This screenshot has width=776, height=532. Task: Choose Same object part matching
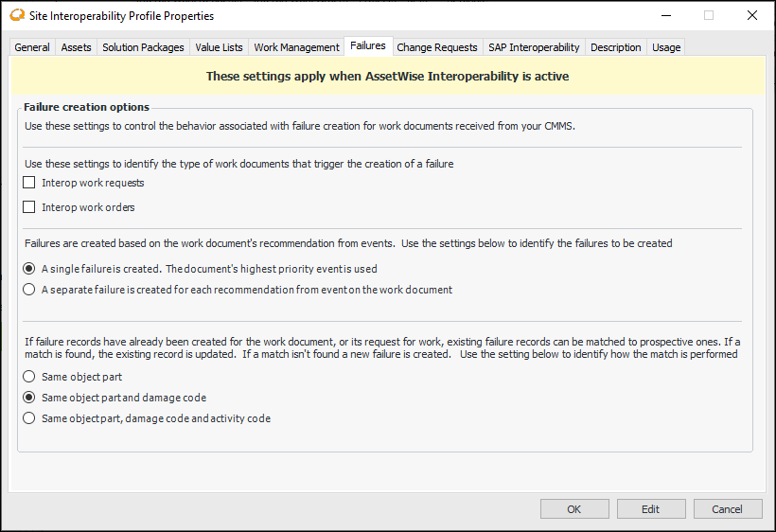[x=29, y=377]
